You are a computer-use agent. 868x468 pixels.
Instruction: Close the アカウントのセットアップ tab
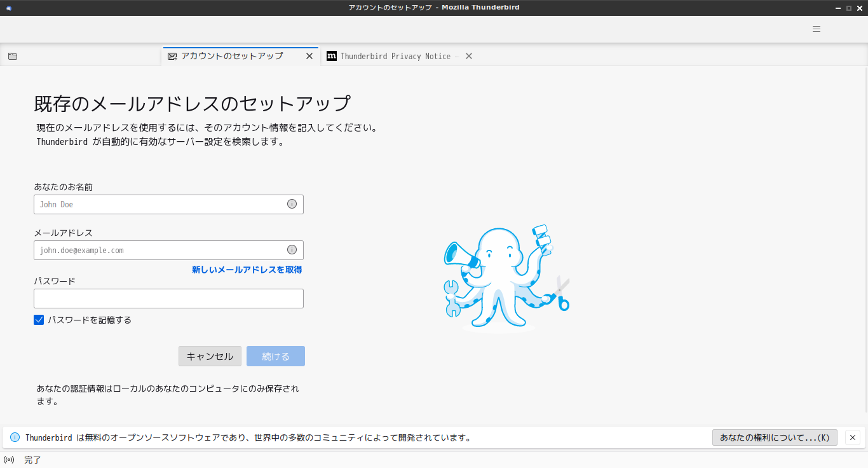309,56
